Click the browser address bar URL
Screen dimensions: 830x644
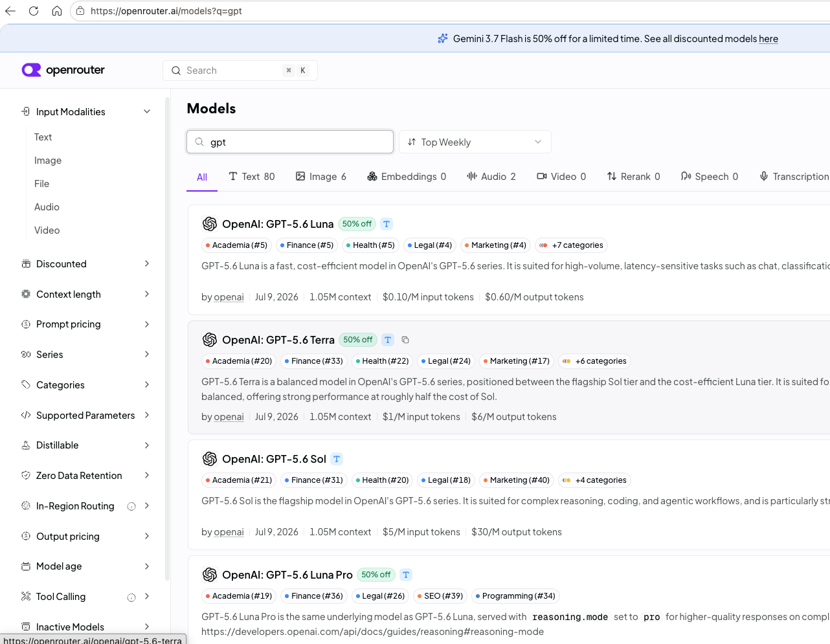click(166, 11)
